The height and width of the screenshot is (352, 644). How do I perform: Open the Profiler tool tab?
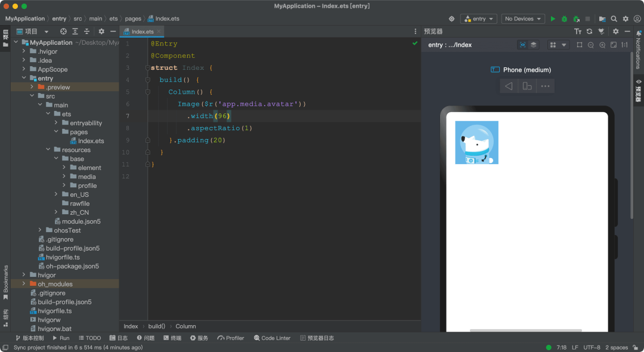point(230,338)
